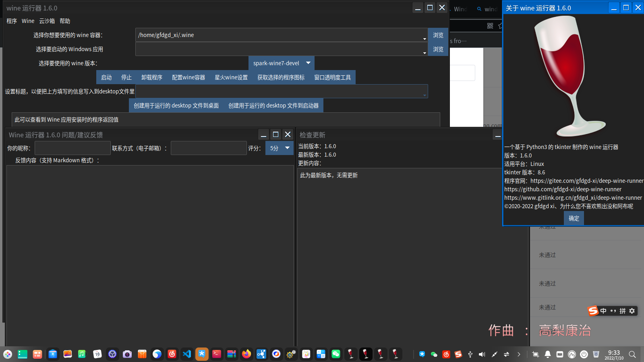Click the 配置wine容器 button
The height and width of the screenshot is (362, 644).
[188, 77]
